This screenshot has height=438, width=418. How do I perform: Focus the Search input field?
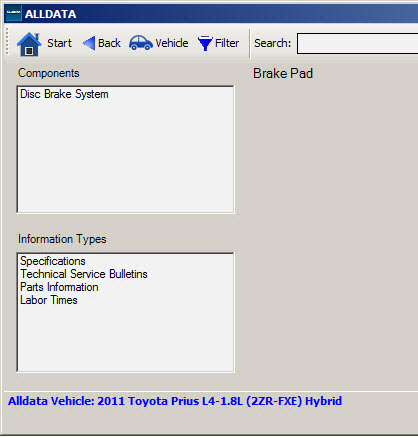[x=357, y=43]
